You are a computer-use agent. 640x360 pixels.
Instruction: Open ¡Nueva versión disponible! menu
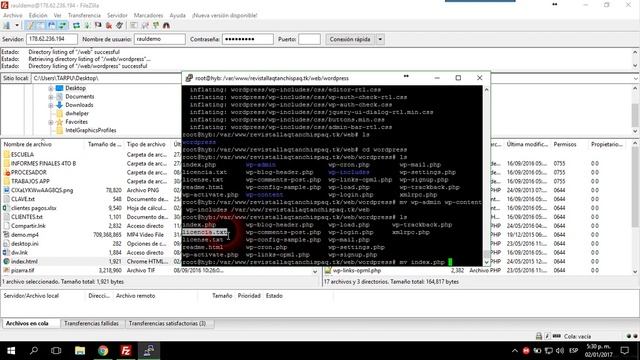point(224,15)
